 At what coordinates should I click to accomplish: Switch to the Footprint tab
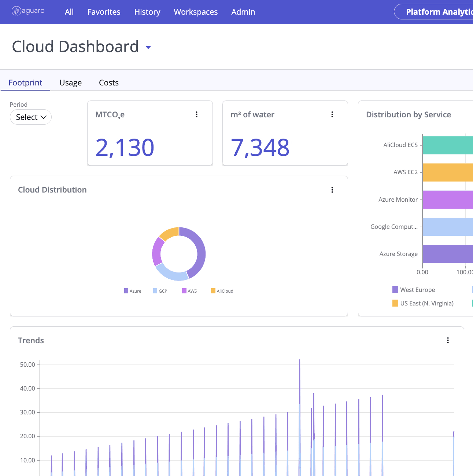(x=26, y=83)
